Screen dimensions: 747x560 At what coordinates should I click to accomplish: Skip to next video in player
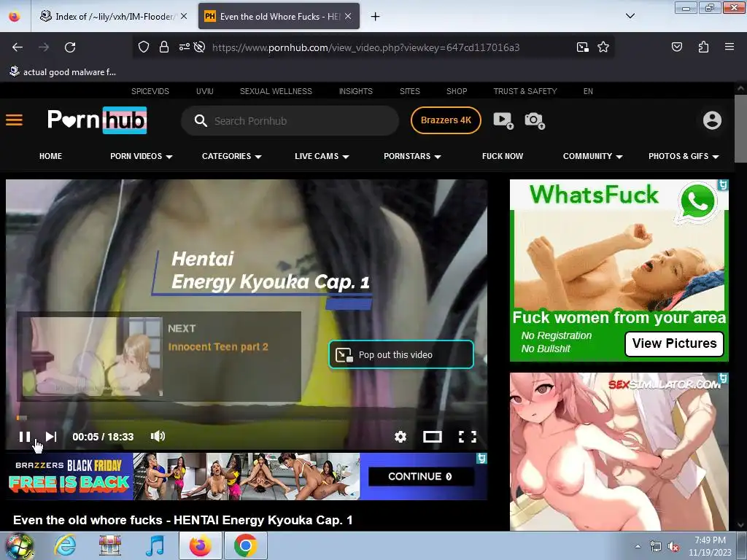point(51,437)
